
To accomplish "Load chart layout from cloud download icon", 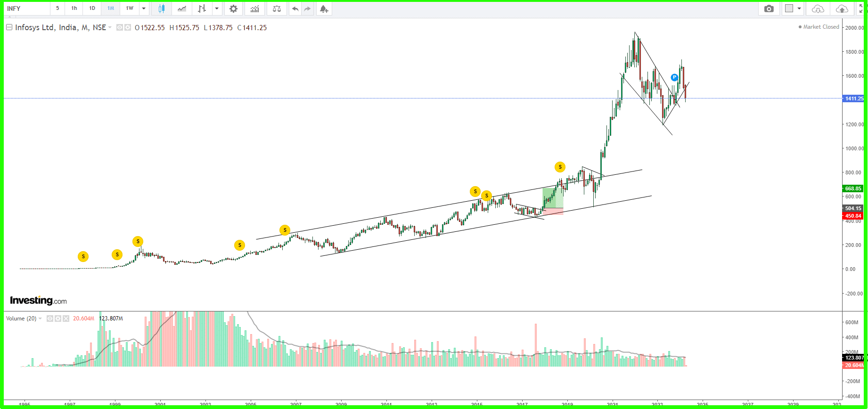I will pyautogui.click(x=818, y=8).
